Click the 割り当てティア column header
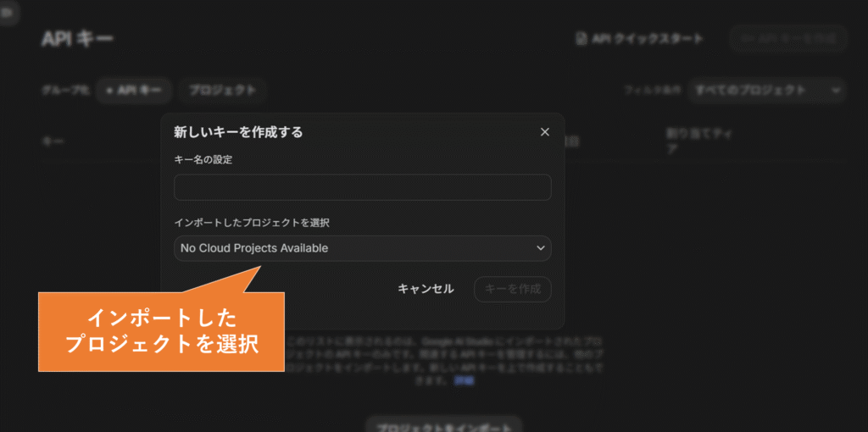This screenshot has width=868, height=432. pyautogui.click(x=699, y=141)
